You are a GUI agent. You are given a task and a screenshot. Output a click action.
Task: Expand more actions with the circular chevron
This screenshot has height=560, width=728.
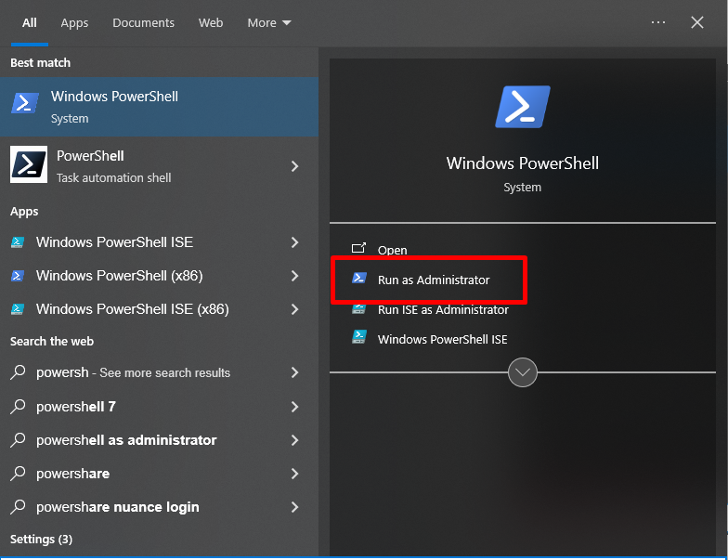click(x=522, y=372)
